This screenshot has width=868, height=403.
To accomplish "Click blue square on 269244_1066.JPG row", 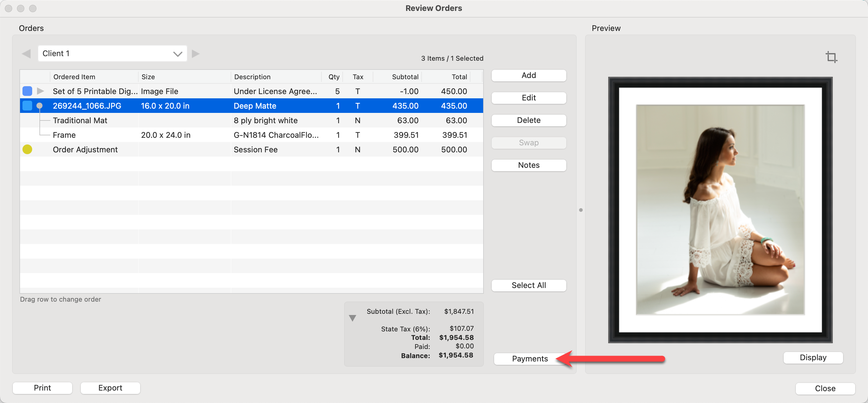I will (x=27, y=106).
